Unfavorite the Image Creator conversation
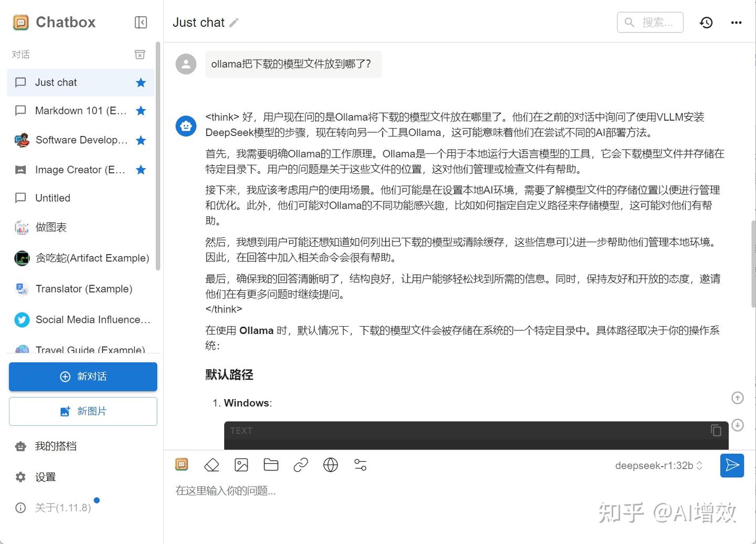The width and height of the screenshot is (756, 544). (x=140, y=170)
